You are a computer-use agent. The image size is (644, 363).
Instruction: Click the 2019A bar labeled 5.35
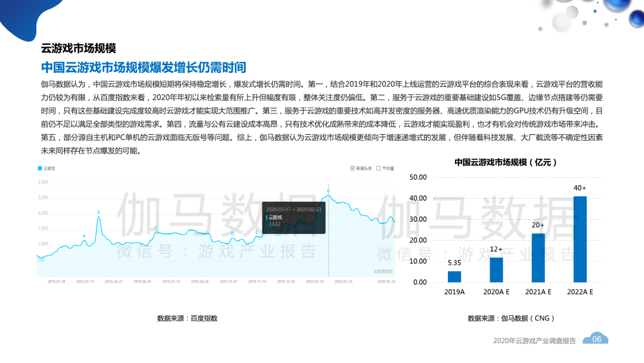(x=454, y=276)
